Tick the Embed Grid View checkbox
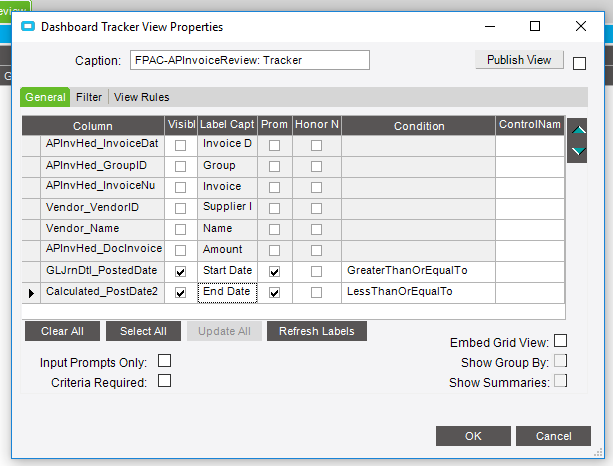The image size is (613, 466). pos(561,342)
